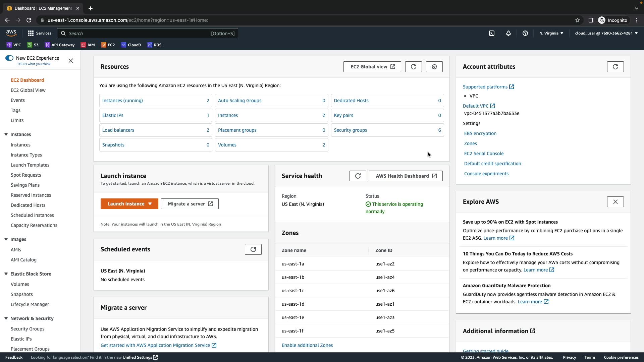
Task: Open the AWS Health Dashboard button
Action: (x=406, y=176)
